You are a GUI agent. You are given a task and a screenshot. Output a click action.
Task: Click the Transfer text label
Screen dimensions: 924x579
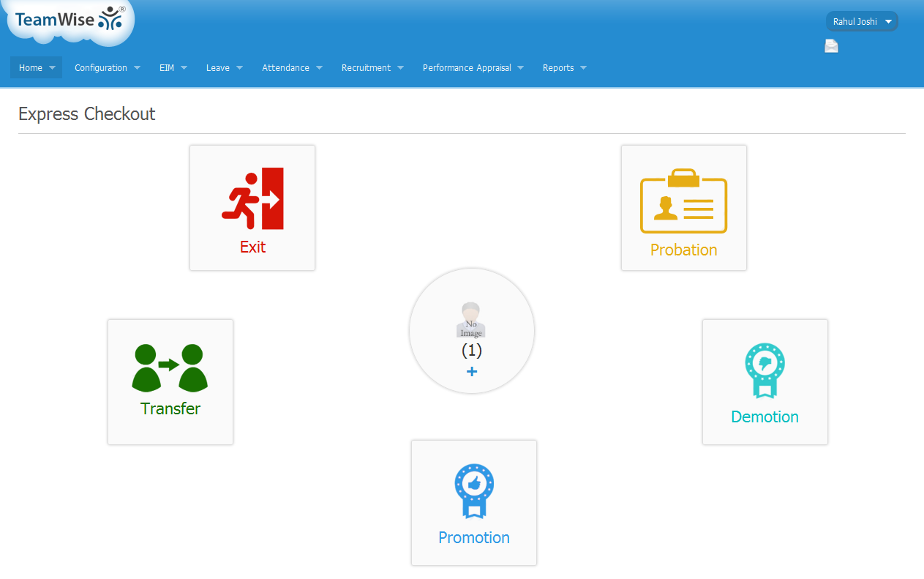tap(170, 409)
